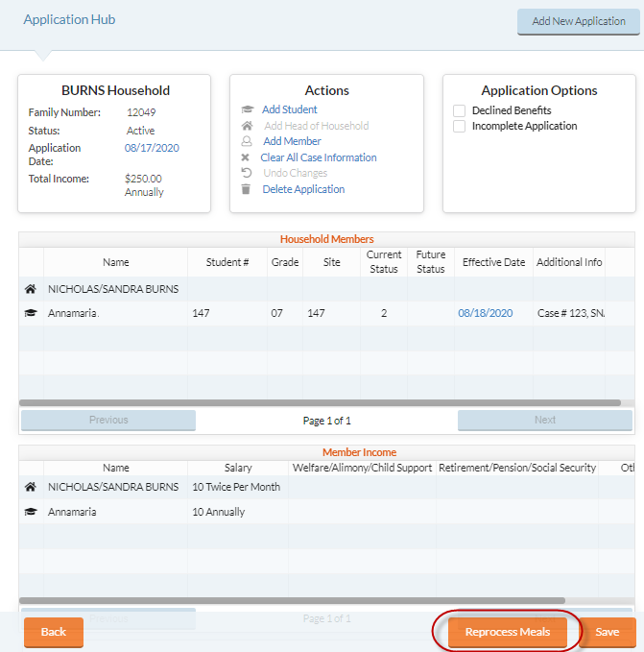The image size is (644, 652).
Task: Open effective date 08/18/2020 link
Action: pos(485,313)
